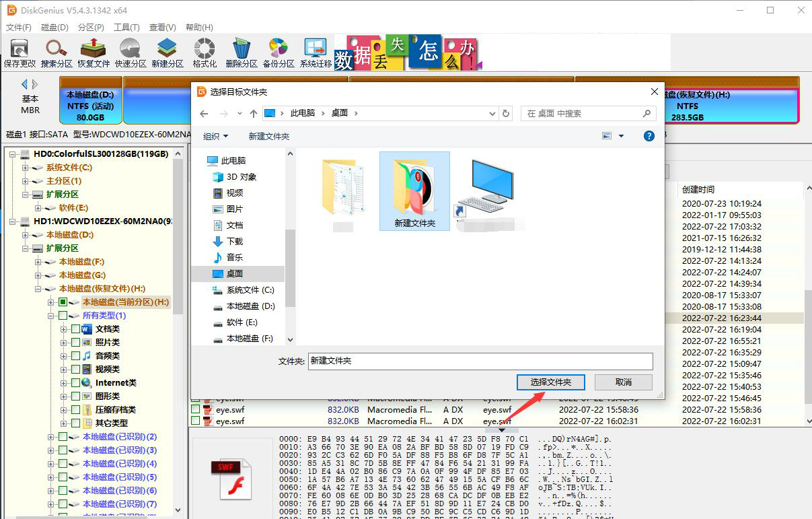Open the 搜索分区 search partition tool
This screenshot has width=812, height=519.
pyautogui.click(x=57, y=53)
